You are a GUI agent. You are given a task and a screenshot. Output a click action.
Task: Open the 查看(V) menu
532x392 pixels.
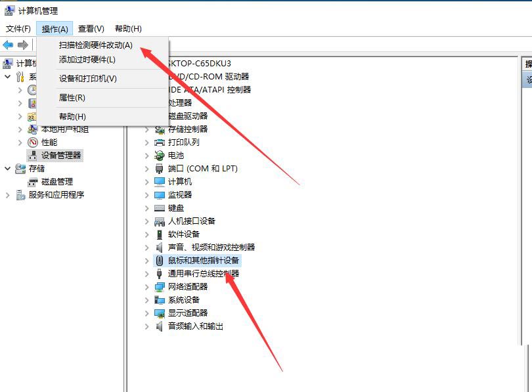point(91,29)
